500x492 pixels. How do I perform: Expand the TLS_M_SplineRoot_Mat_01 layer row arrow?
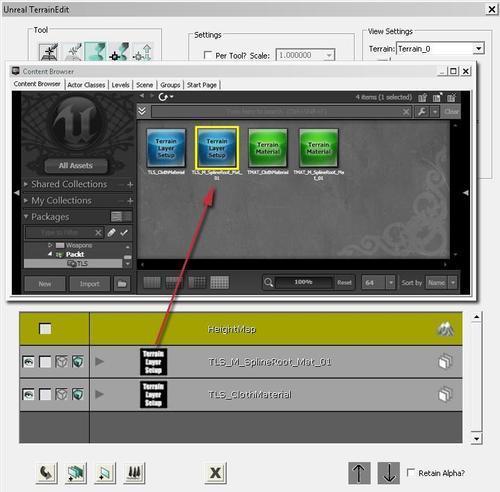[x=99, y=362]
